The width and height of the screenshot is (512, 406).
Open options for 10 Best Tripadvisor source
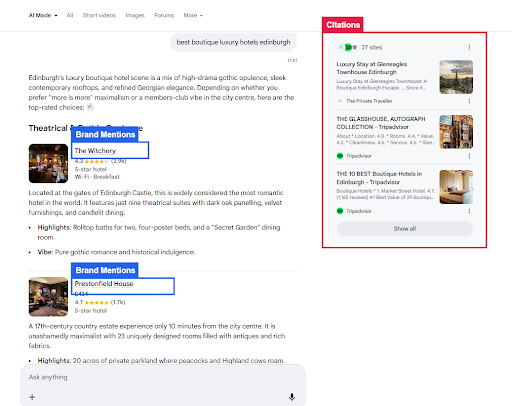(469, 211)
